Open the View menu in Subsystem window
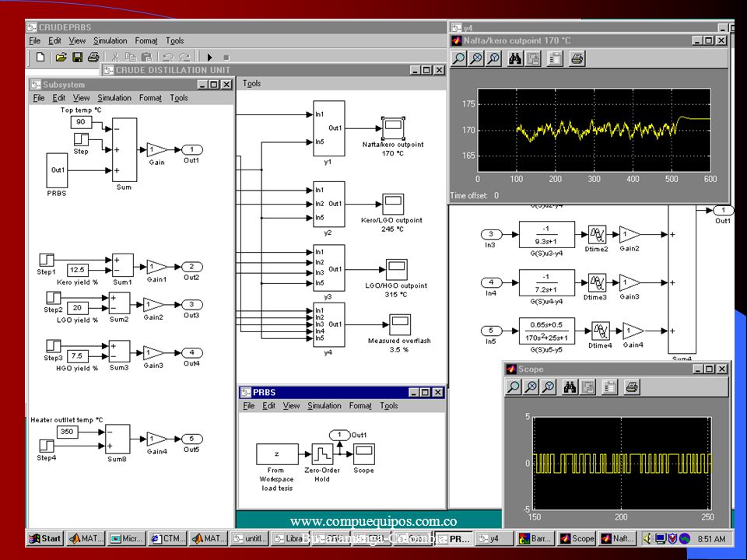 81,98
